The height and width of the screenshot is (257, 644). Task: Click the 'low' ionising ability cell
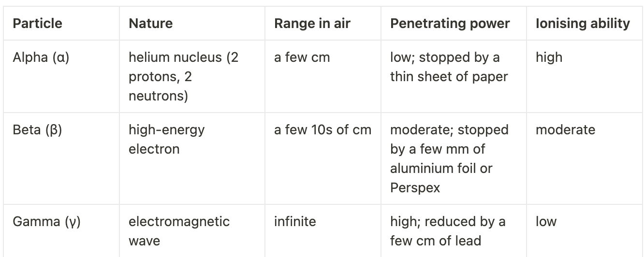(x=546, y=222)
